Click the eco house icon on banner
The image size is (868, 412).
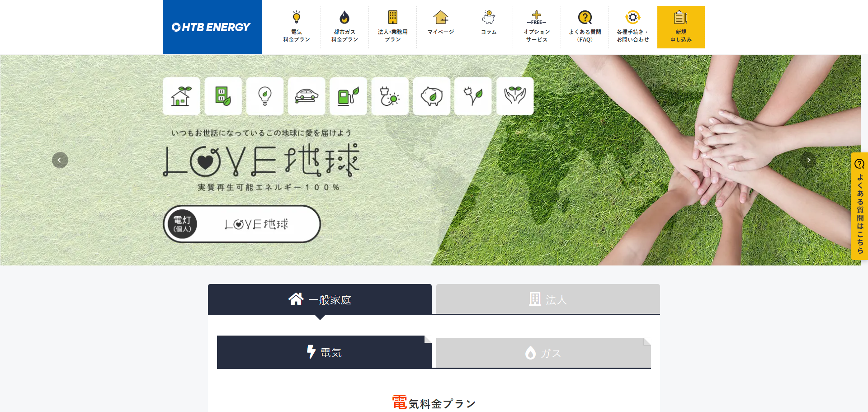point(181,96)
